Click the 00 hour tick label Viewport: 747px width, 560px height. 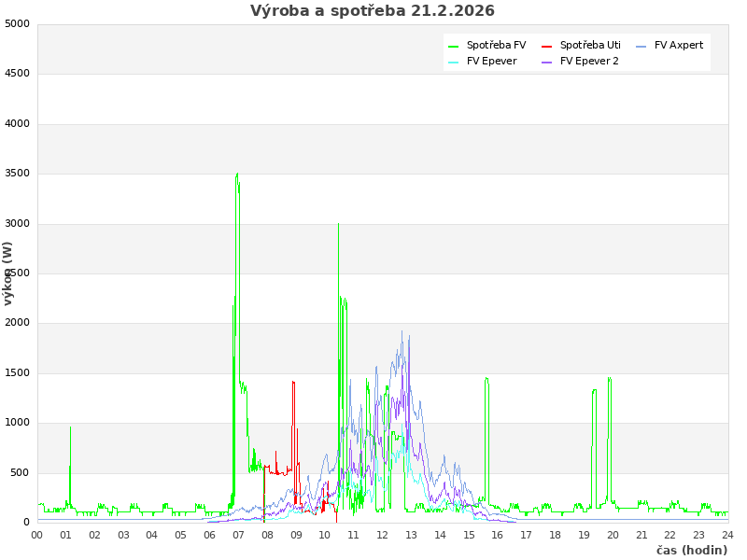[x=37, y=535]
